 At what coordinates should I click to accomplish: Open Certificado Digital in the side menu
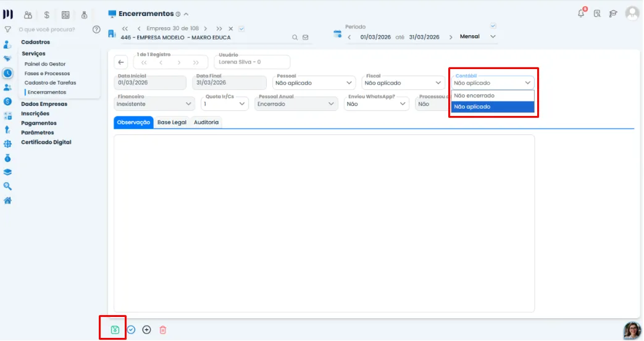coord(46,142)
